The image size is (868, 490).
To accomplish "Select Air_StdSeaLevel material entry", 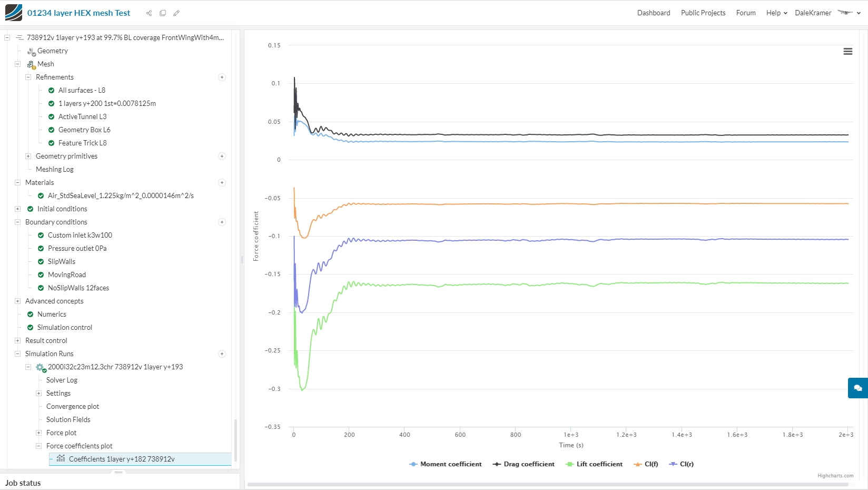I will click(x=121, y=196).
